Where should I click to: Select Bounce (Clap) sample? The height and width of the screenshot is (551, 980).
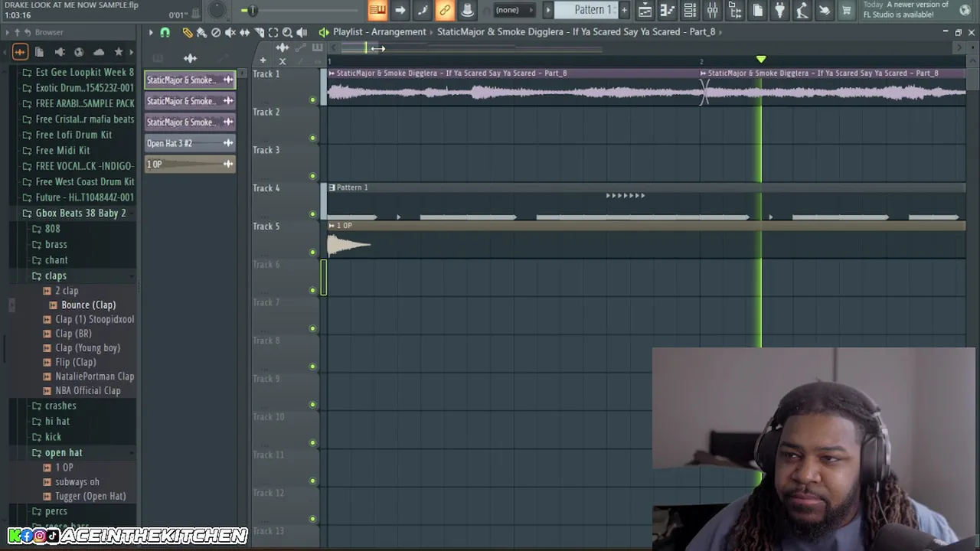click(88, 305)
